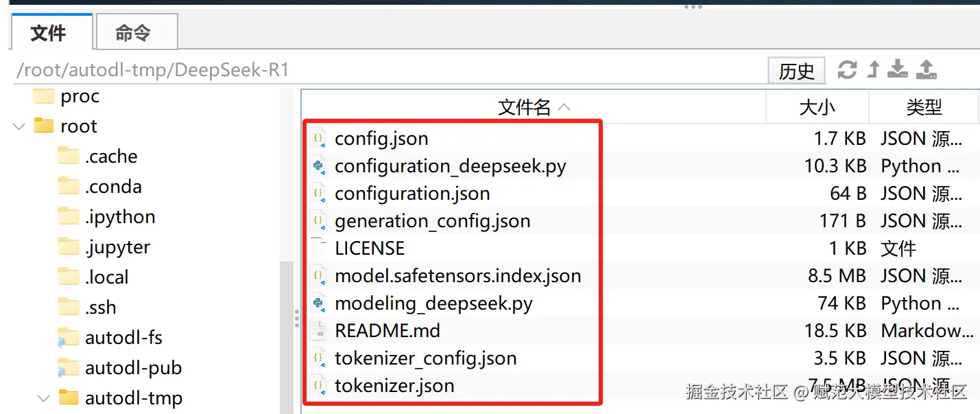
Task: Select the .ssh folder
Action: pyautogui.click(x=101, y=308)
